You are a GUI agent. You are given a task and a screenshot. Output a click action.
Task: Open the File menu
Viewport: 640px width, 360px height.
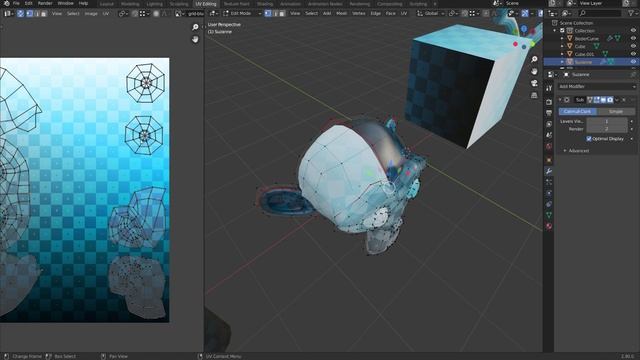coord(16,3)
